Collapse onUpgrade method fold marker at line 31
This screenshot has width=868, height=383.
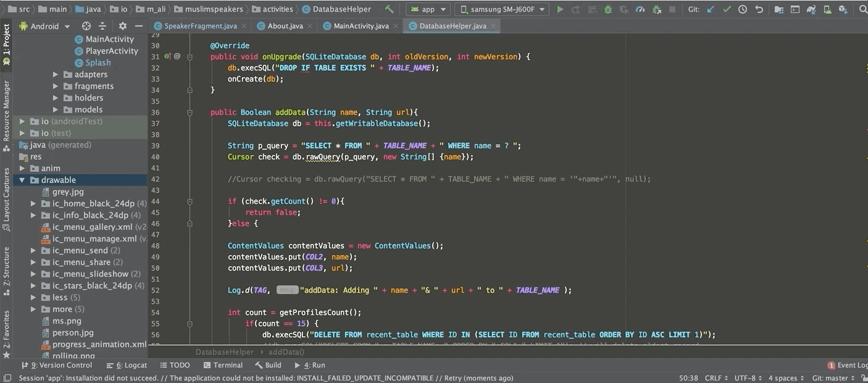pyautogui.click(x=190, y=56)
